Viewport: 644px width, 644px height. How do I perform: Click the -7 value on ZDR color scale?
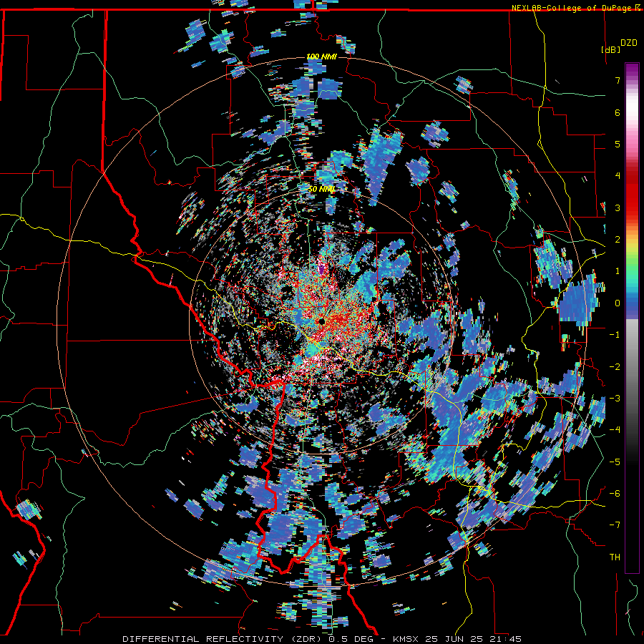615,525
